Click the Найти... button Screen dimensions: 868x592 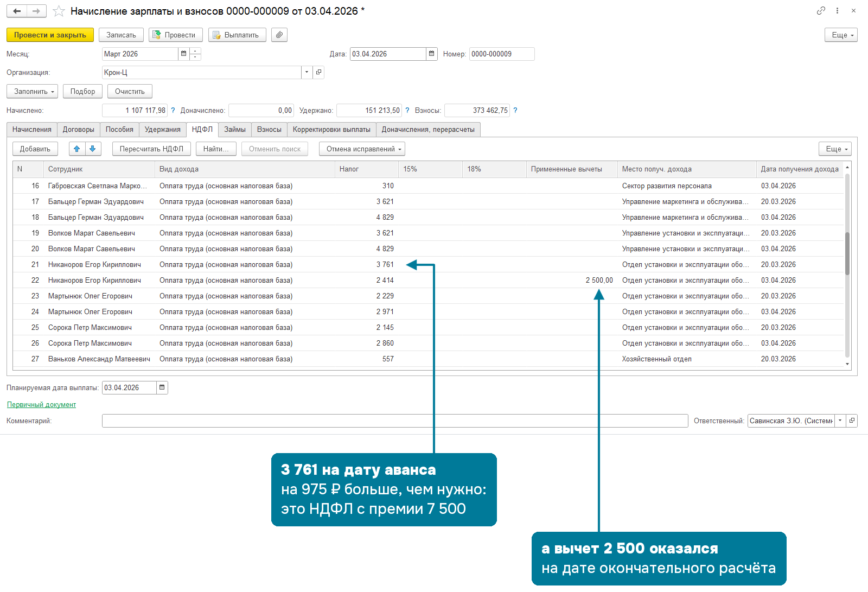tap(216, 149)
